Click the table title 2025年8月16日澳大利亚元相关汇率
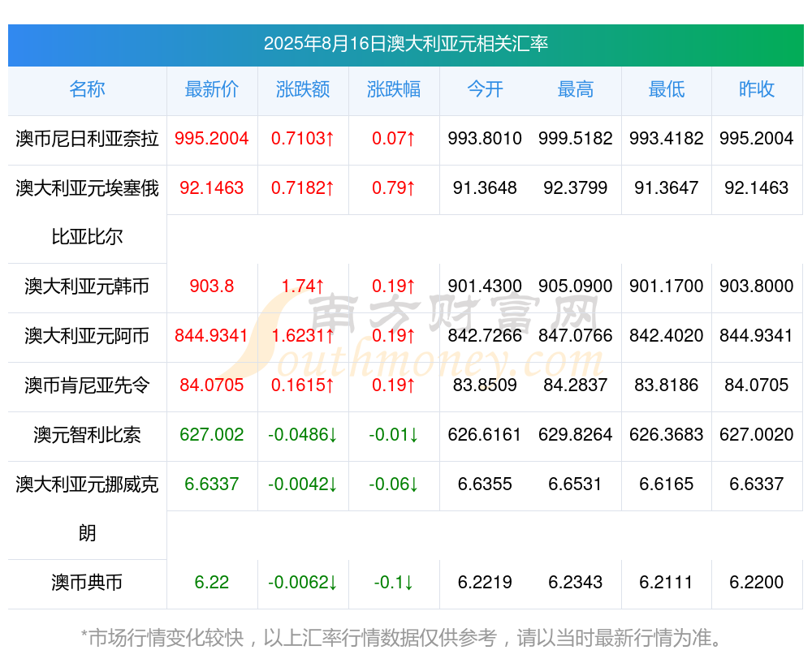This screenshot has height=663, width=812. (405, 44)
